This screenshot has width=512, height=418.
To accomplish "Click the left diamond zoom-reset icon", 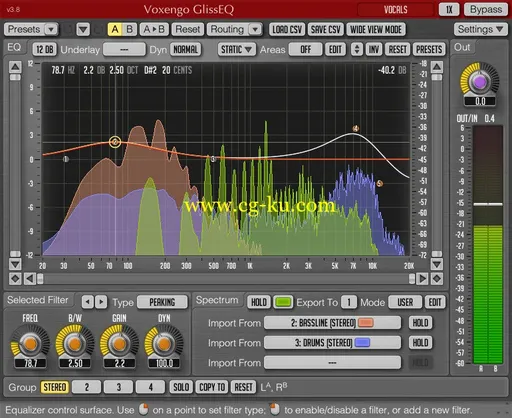I will tap(15, 279).
